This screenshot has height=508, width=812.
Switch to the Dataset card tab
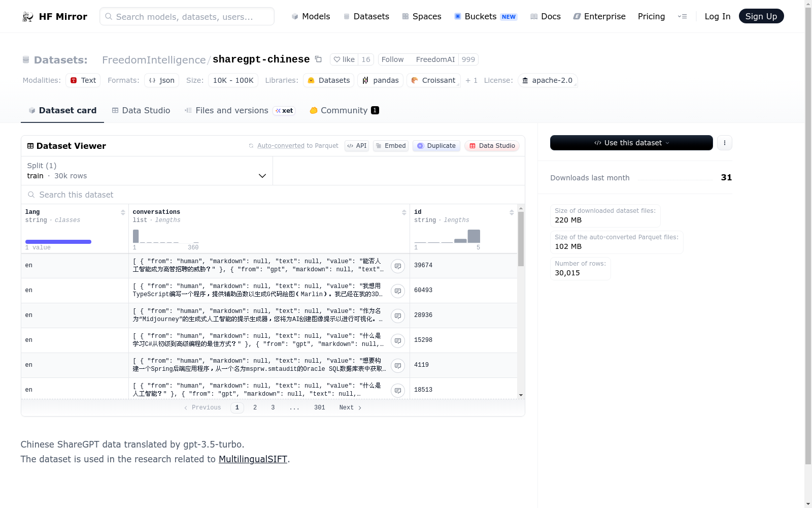[x=62, y=110]
